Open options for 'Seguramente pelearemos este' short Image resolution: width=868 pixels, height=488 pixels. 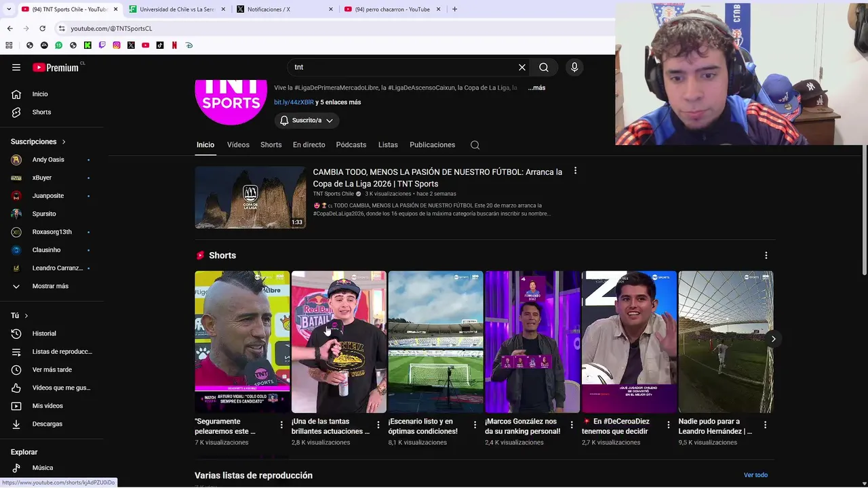click(281, 425)
